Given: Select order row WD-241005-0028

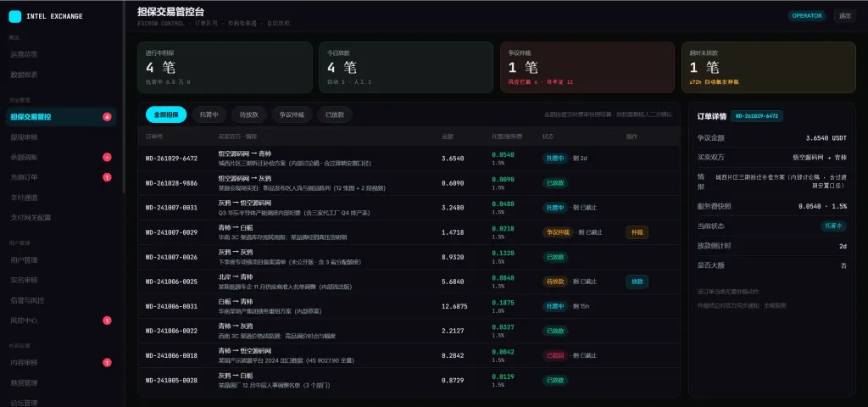Looking at the screenshot, I should coord(409,381).
